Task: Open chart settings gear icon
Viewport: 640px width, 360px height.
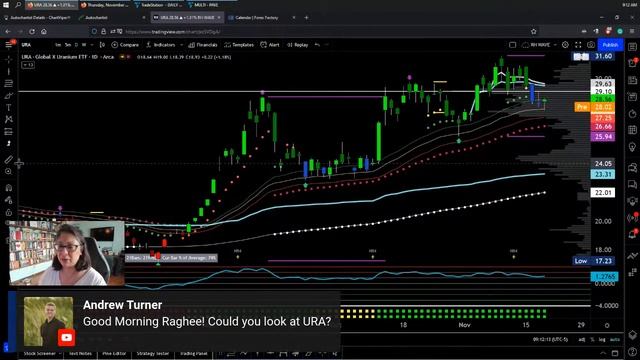Action: [x=565, y=45]
